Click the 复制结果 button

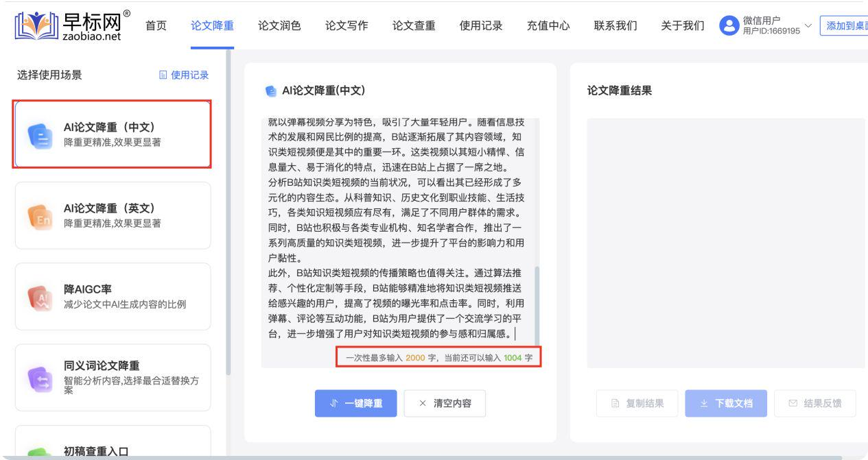pyautogui.click(x=637, y=403)
